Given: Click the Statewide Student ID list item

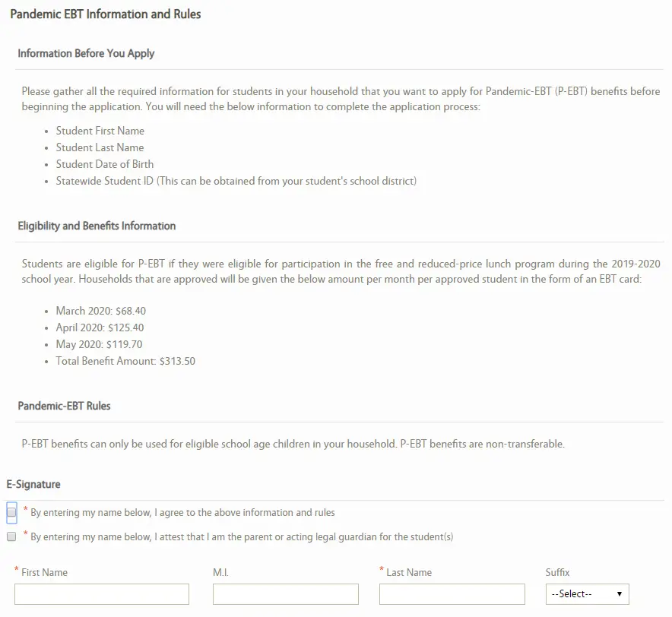Looking at the screenshot, I should tap(236, 181).
